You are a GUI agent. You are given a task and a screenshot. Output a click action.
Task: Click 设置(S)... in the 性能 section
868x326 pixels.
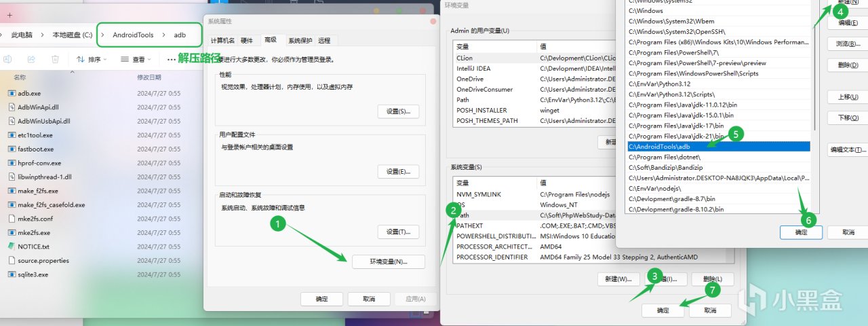point(398,111)
